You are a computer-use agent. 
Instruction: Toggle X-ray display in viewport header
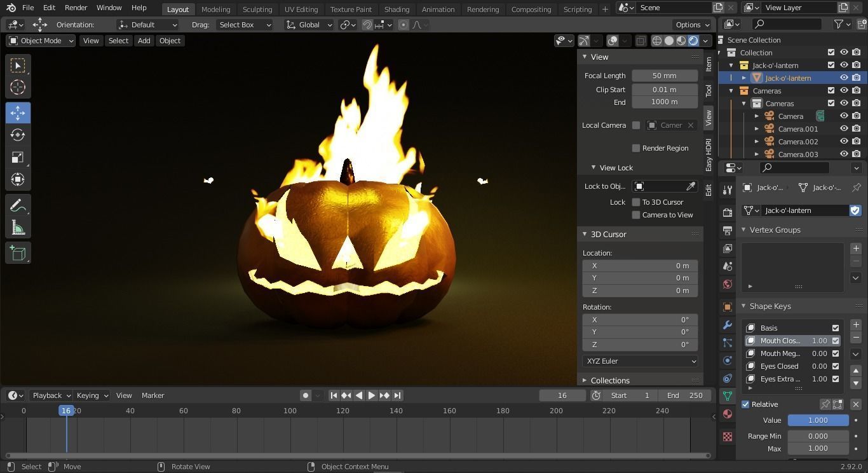tap(641, 41)
